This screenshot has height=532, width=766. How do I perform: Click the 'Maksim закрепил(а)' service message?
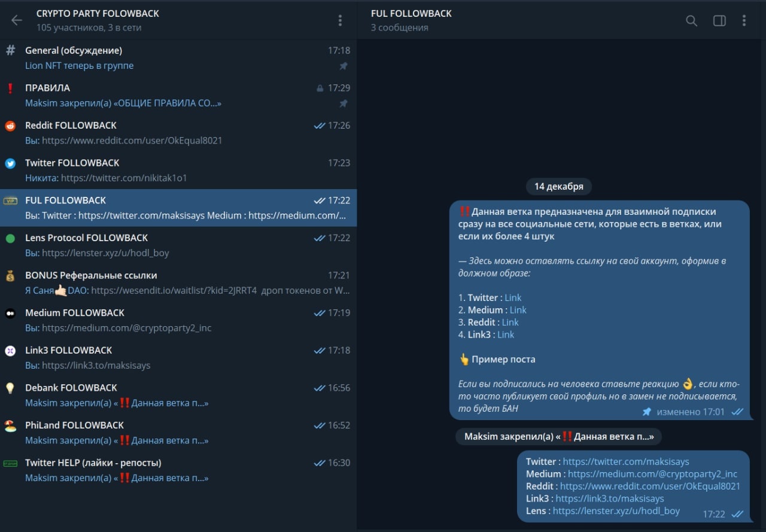[558, 436]
